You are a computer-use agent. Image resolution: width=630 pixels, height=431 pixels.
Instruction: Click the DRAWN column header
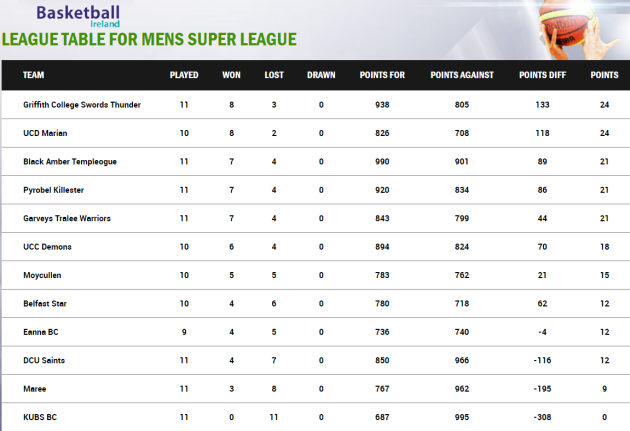321,75
